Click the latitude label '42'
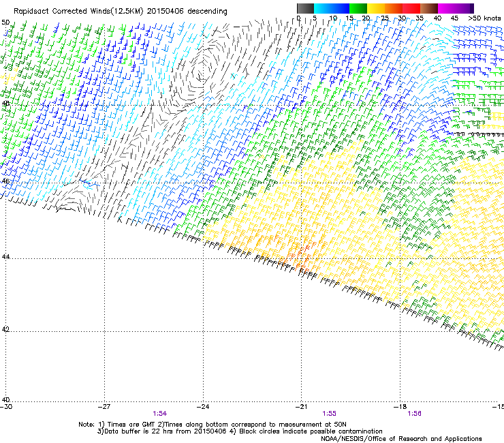The width and height of the screenshot is (504, 443). tap(5, 330)
